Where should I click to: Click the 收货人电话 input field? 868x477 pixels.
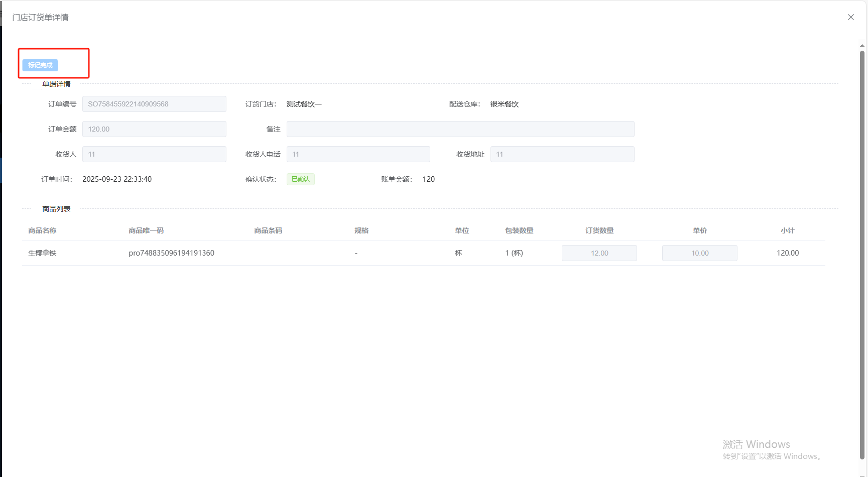(358, 154)
